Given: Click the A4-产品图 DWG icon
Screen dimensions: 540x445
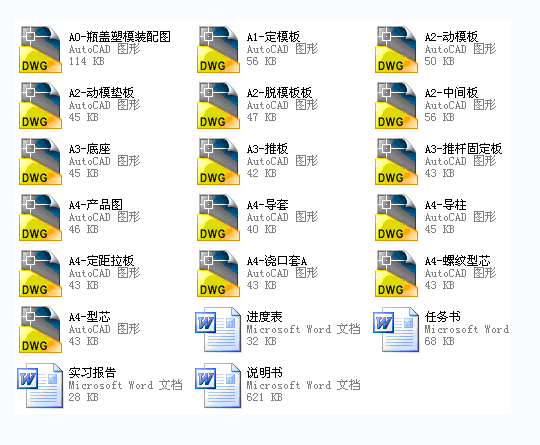Looking at the screenshot, I should (41, 217).
